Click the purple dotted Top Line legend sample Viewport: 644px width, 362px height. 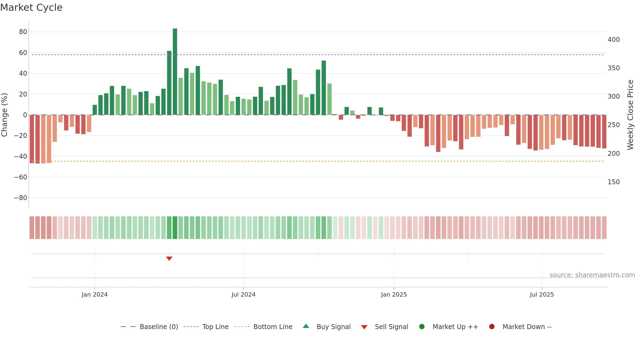(x=191, y=327)
